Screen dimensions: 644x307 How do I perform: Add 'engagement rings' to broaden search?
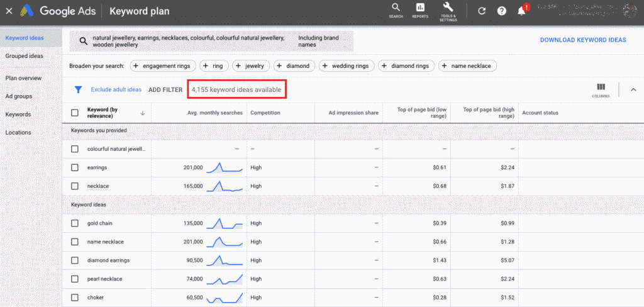click(x=163, y=66)
